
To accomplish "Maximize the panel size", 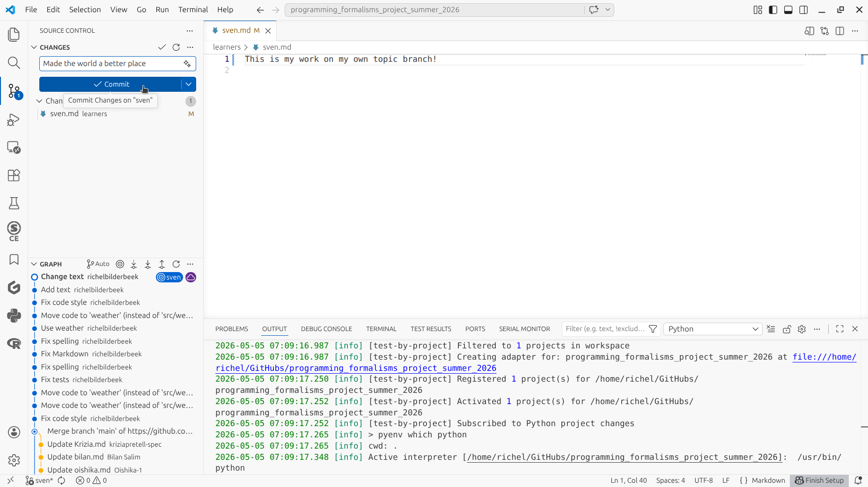I will coord(840,329).
